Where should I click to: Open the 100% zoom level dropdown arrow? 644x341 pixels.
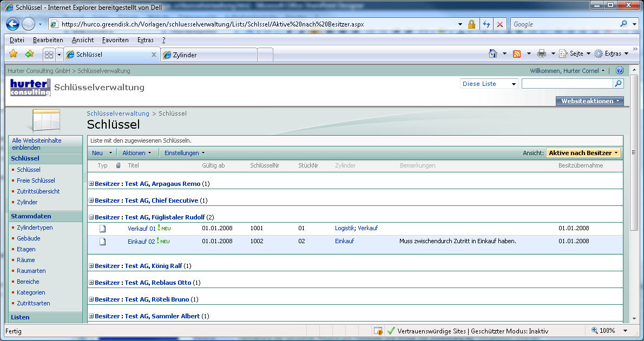point(626,331)
